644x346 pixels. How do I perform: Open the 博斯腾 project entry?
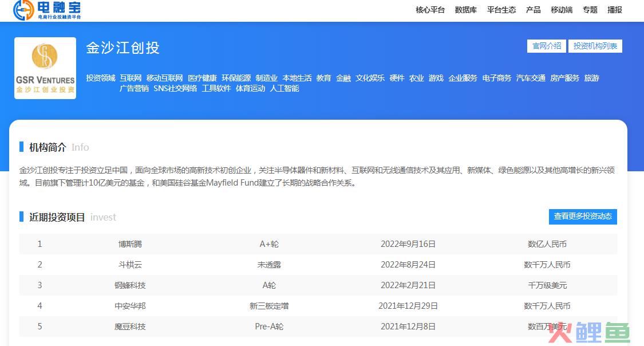pos(130,244)
